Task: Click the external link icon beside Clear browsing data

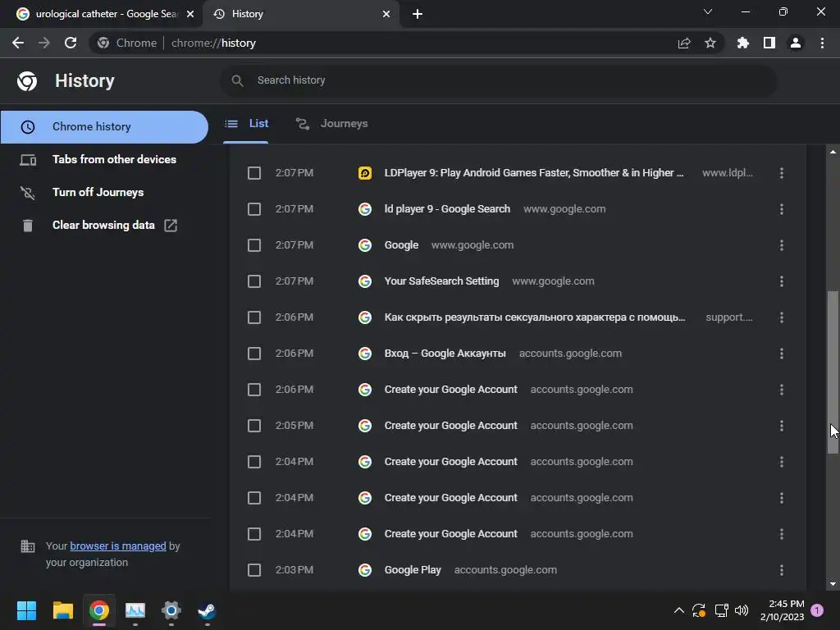Action: (x=171, y=225)
